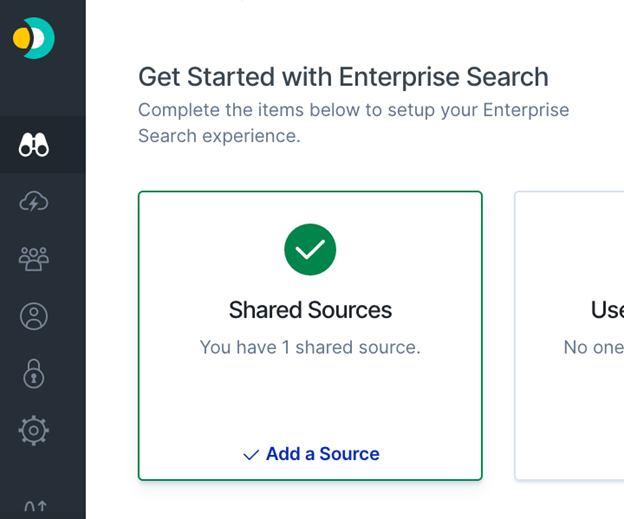Click the 'You have 1 shared source' text

pos(310,347)
